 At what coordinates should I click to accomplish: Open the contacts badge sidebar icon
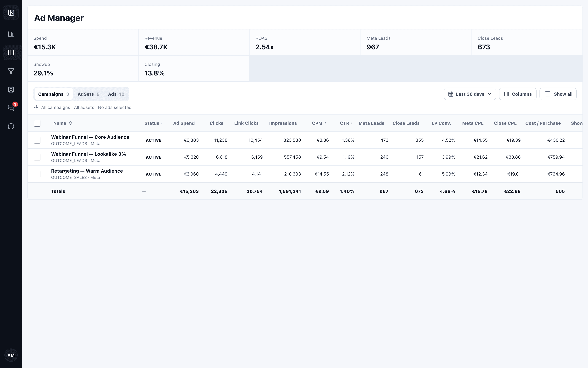[11, 90]
